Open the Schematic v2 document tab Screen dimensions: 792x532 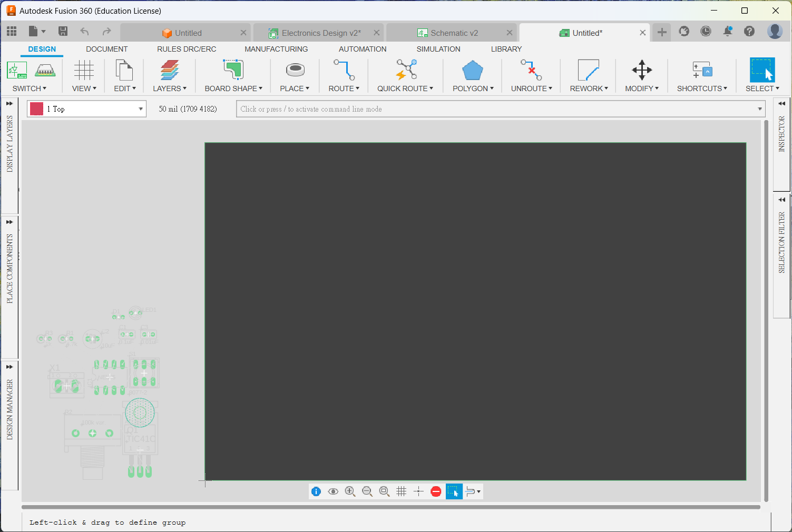click(454, 33)
